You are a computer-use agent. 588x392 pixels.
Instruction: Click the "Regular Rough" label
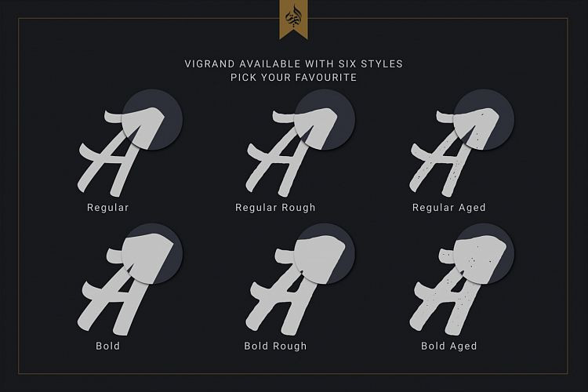tap(276, 208)
